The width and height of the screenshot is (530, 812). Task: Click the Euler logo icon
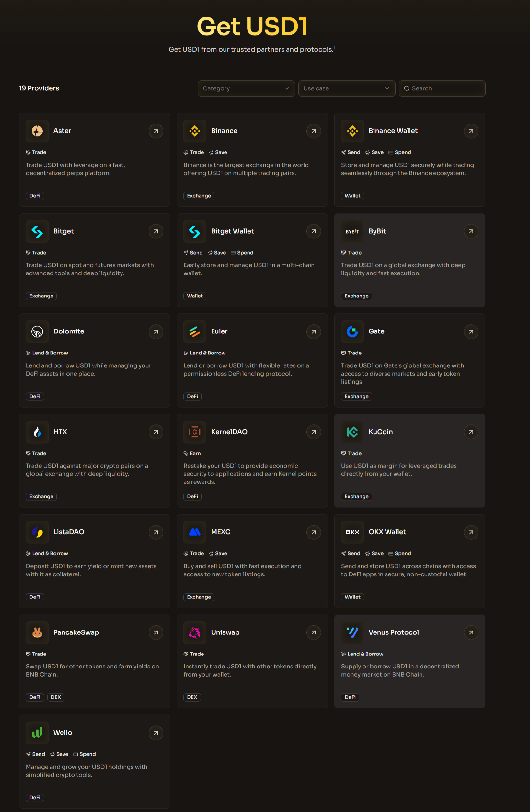195,331
